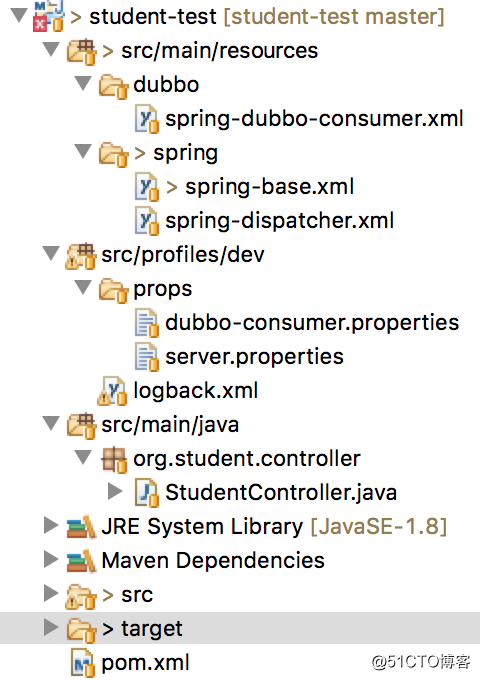Click the dubbo folder icon

click(x=113, y=86)
